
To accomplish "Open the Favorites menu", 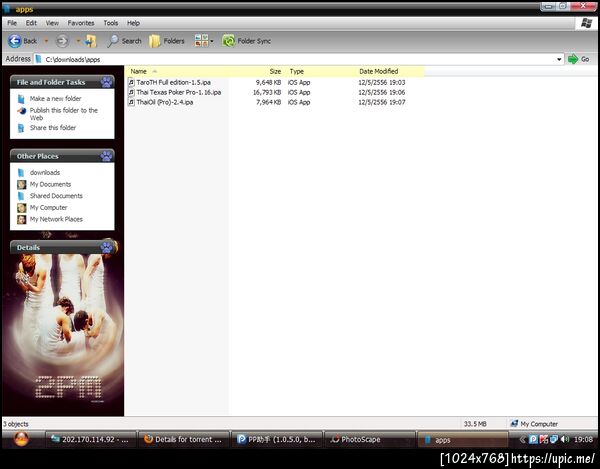I will tap(81, 23).
